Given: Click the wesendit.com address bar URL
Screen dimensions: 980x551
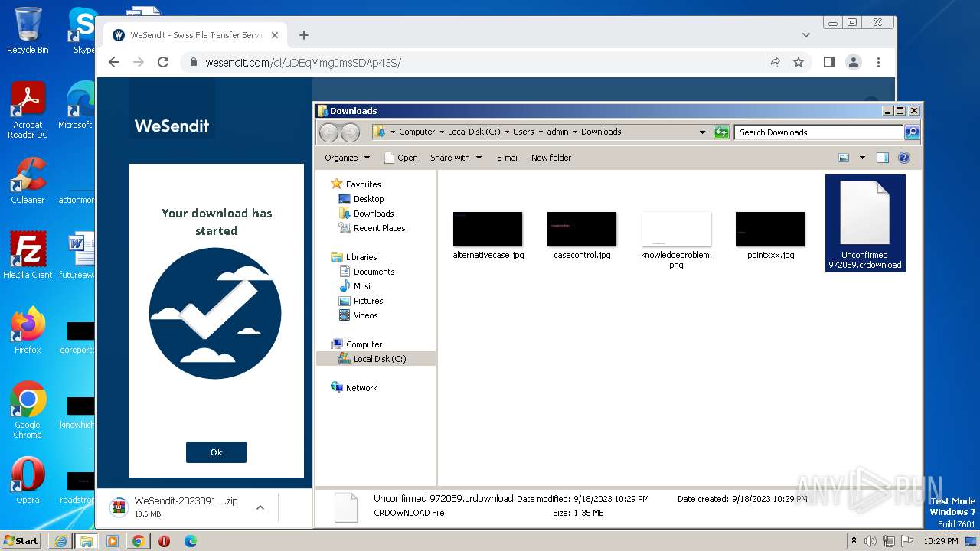Looking at the screenshot, I should 303,63.
